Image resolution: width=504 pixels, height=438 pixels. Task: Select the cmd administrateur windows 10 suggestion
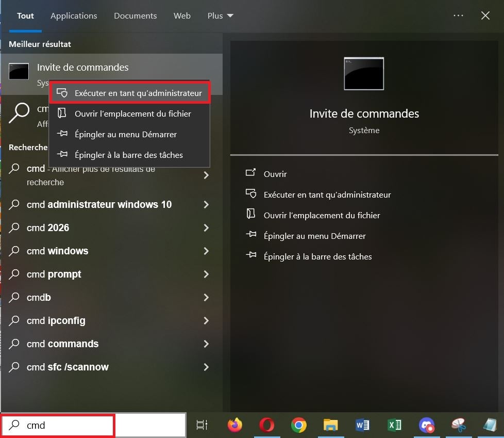point(99,204)
